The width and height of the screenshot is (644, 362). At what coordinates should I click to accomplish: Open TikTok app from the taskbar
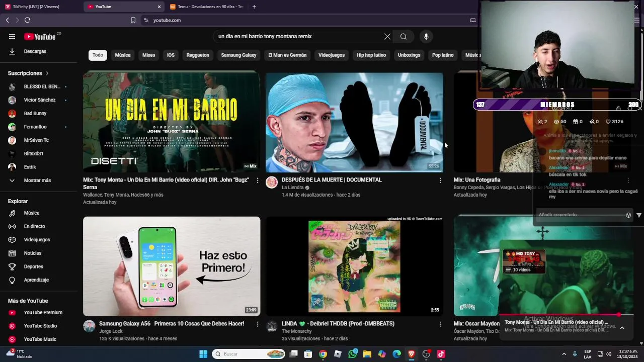441,354
